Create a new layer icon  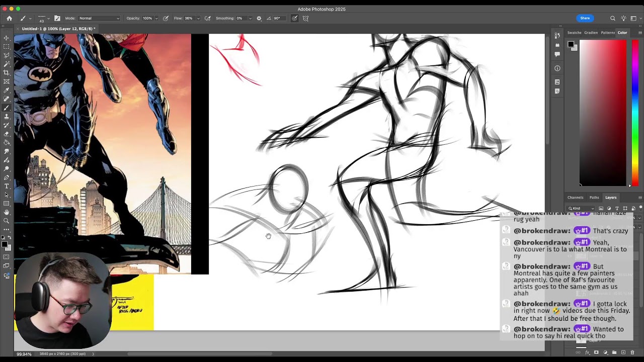click(x=623, y=352)
